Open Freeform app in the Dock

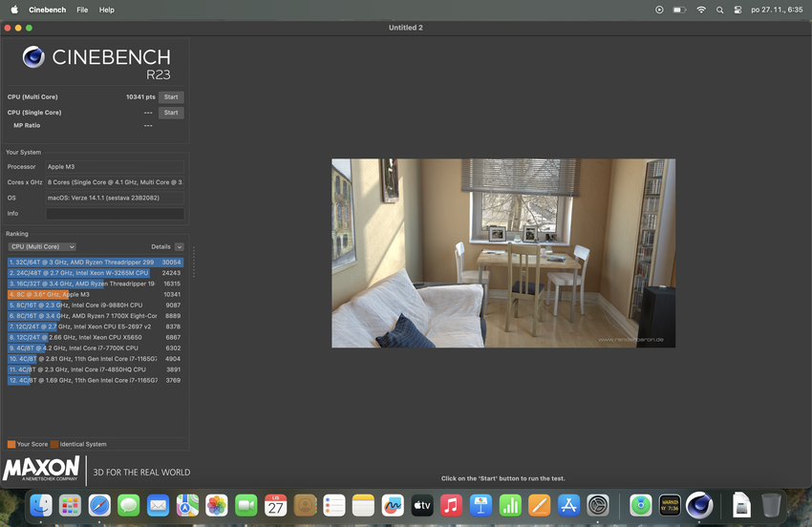pyautogui.click(x=393, y=505)
